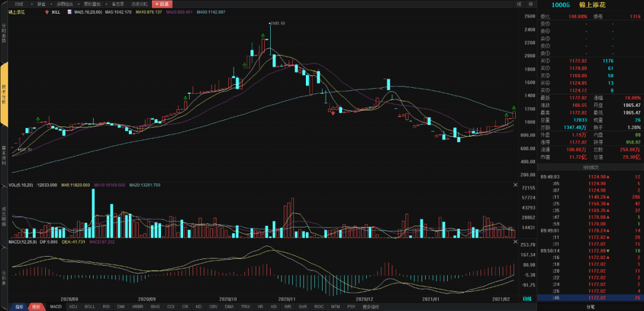Open the 基本资料 side tab
This screenshot has width=644, height=311.
click(4, 155)
